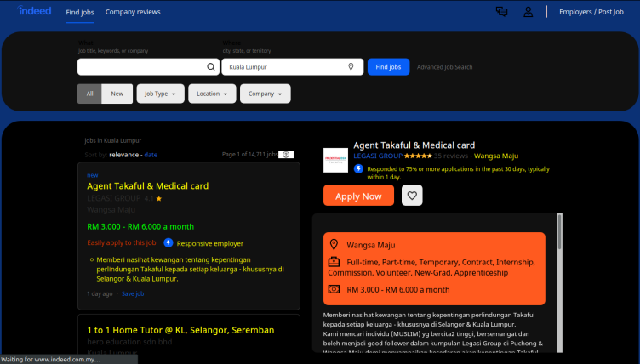Sort results by relevance
640x364 pixels.
click(123, 155)
